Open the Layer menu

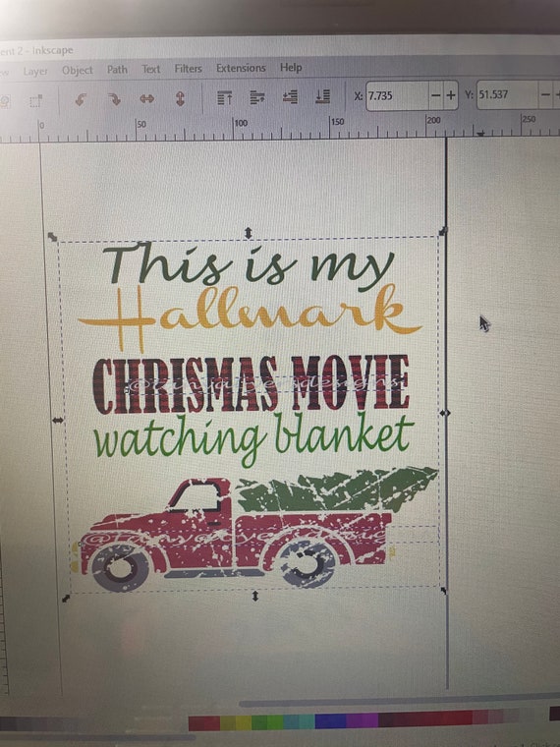tap(35, 72)
